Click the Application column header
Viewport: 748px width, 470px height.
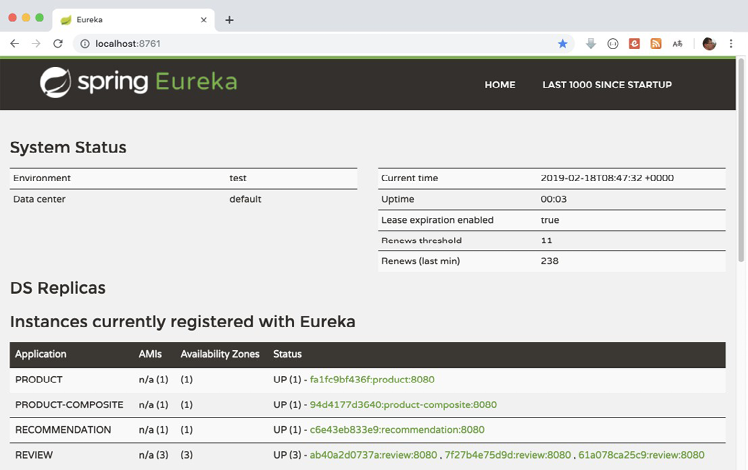41,354
